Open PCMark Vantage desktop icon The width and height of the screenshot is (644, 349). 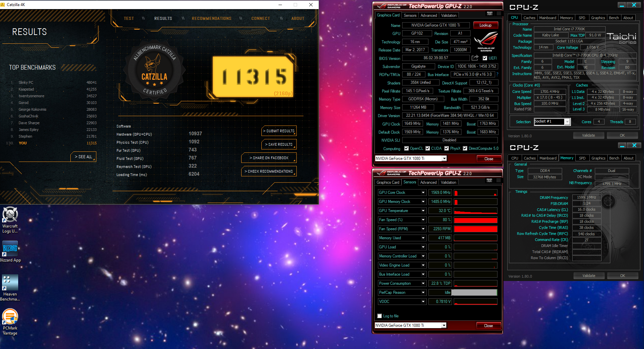10,322
